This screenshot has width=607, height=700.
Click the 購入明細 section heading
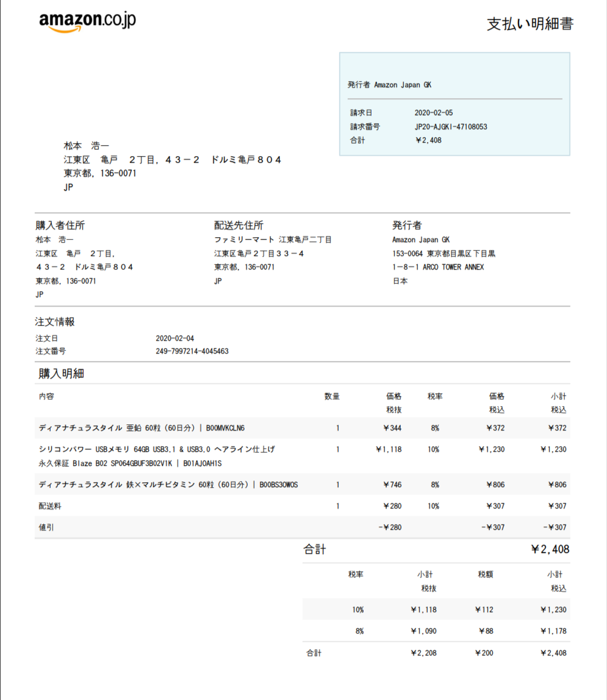[61, 374]
